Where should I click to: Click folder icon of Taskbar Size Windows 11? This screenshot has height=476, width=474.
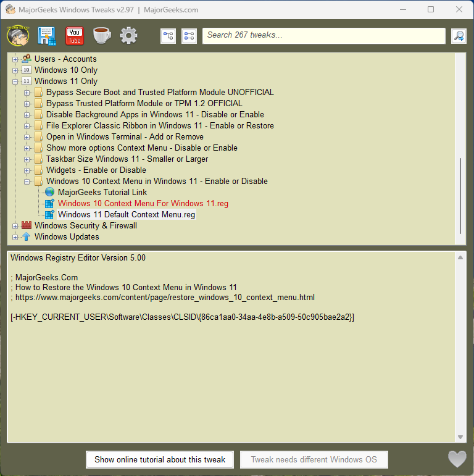point(38,159)
